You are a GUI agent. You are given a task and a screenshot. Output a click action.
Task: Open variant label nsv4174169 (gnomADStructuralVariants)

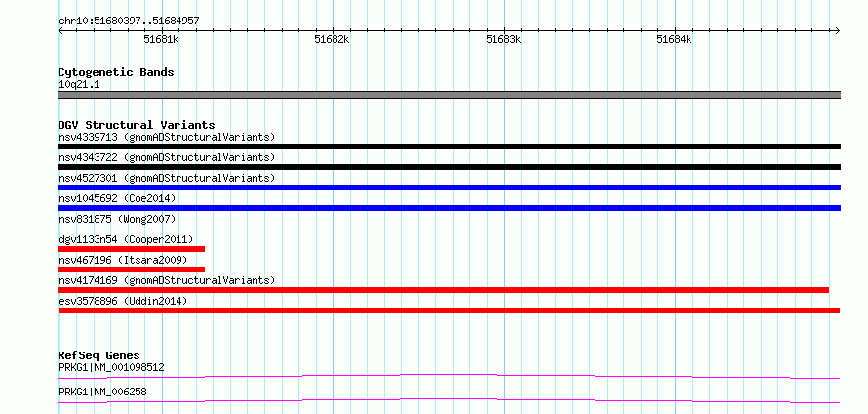click(167, 280)
